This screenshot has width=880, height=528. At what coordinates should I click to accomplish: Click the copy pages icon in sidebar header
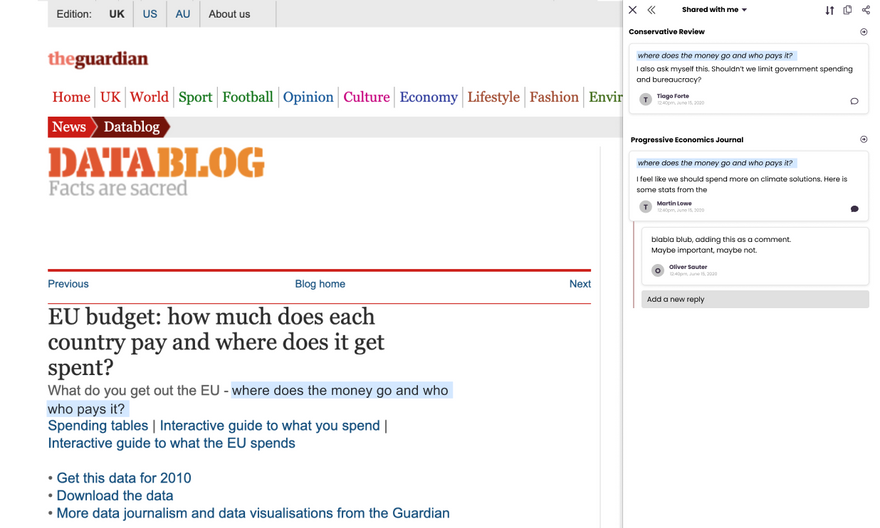[847, 10]
